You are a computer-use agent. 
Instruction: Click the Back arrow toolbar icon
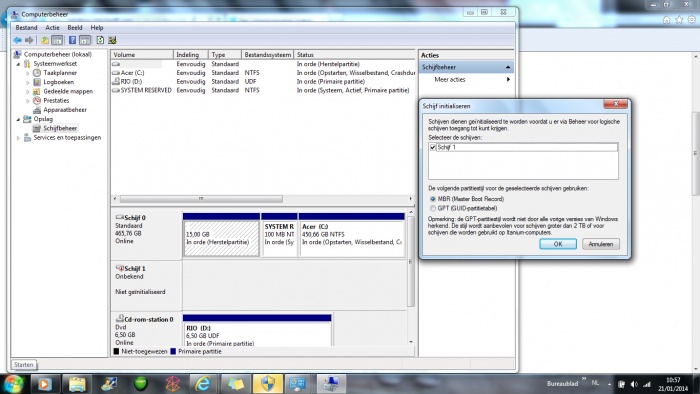pos(17,40)
